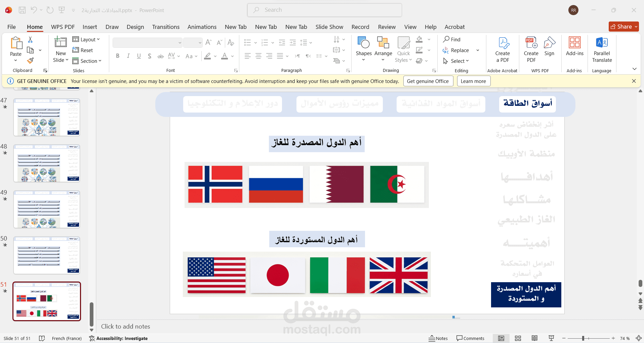Open the Slide Show tab
This screenshot has width=644, height=343.
[329, 27]
